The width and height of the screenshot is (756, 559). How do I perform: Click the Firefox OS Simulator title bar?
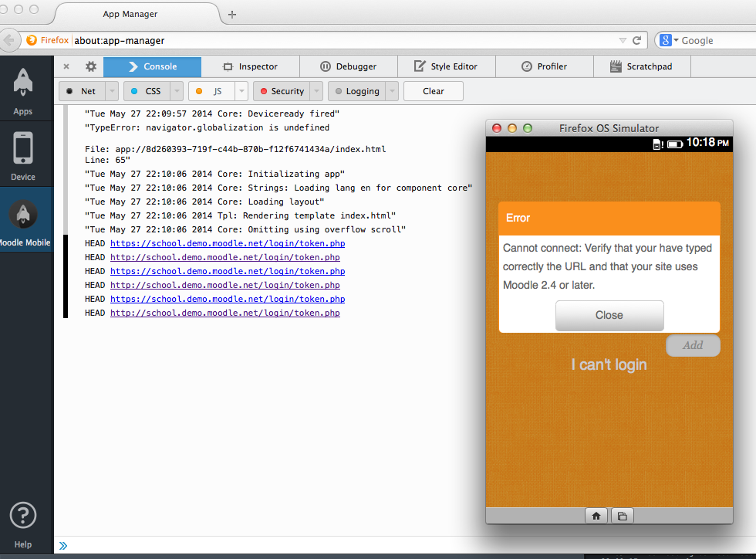tap(609, 128)
